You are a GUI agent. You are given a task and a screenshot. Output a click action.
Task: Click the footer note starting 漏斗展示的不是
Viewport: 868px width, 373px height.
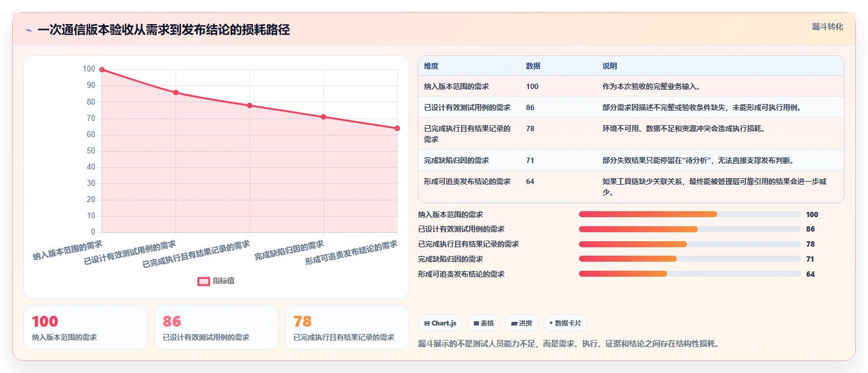click(x=569, y=344)
